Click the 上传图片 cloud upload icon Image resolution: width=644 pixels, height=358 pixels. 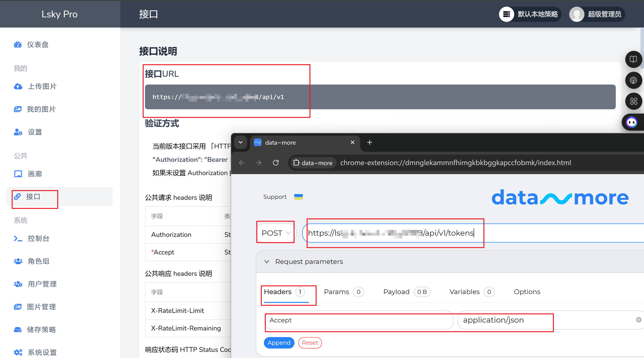coord(18,86)
